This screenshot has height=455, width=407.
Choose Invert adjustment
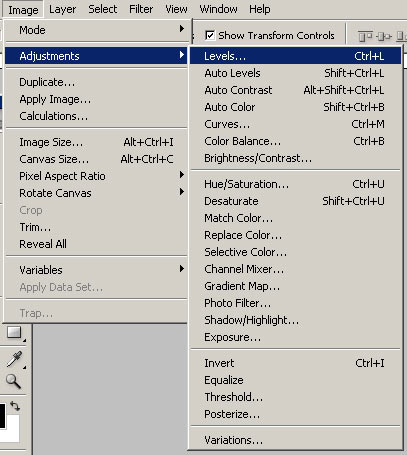(x=295, y=363)
